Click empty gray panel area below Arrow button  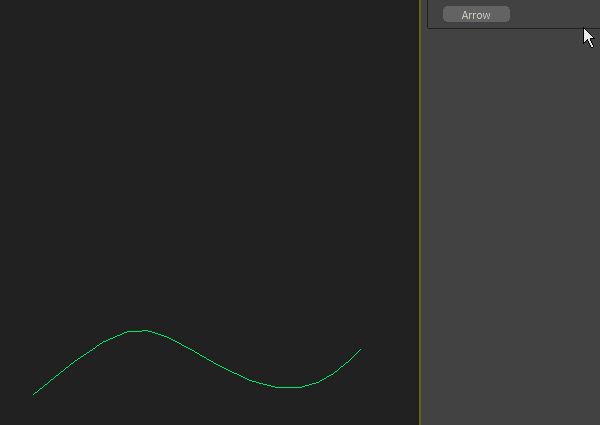point(510,200)
